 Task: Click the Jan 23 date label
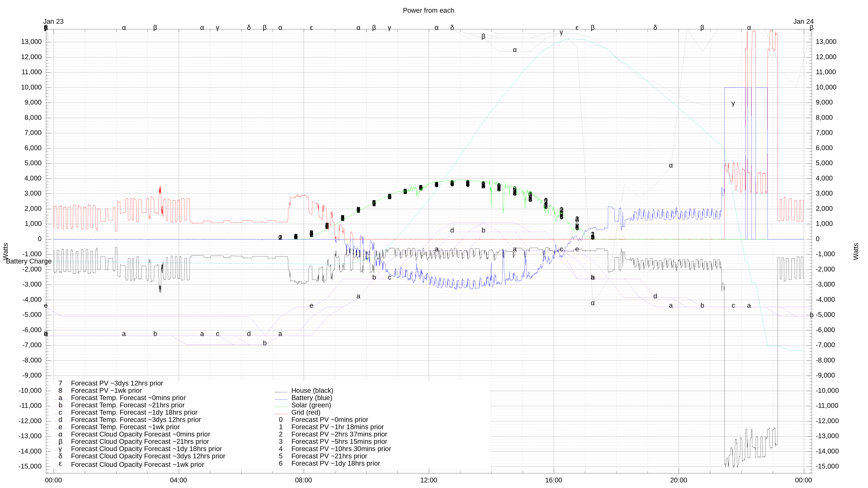(x=53, y=22)
